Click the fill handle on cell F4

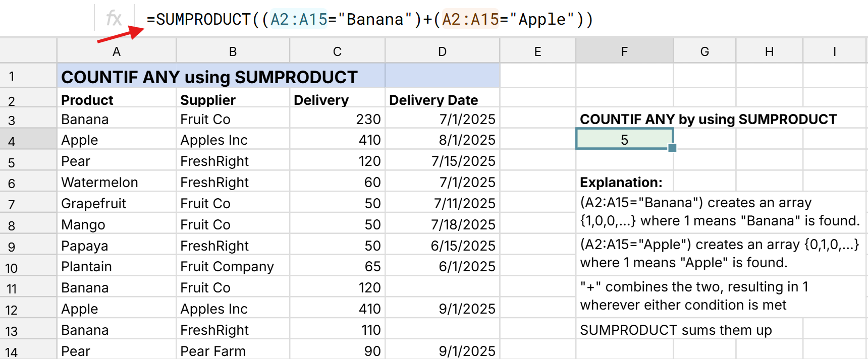[x=672, y=148]
